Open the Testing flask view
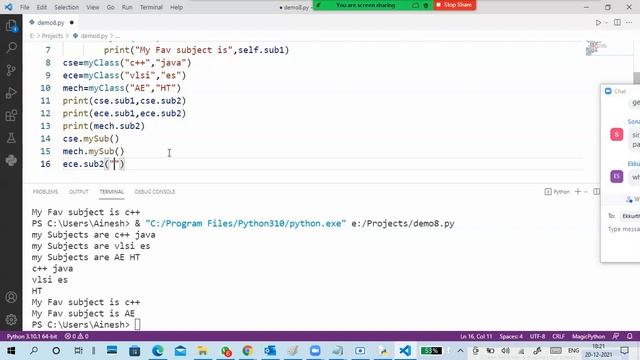Screen dimensions: 640x360 (11, 138)
